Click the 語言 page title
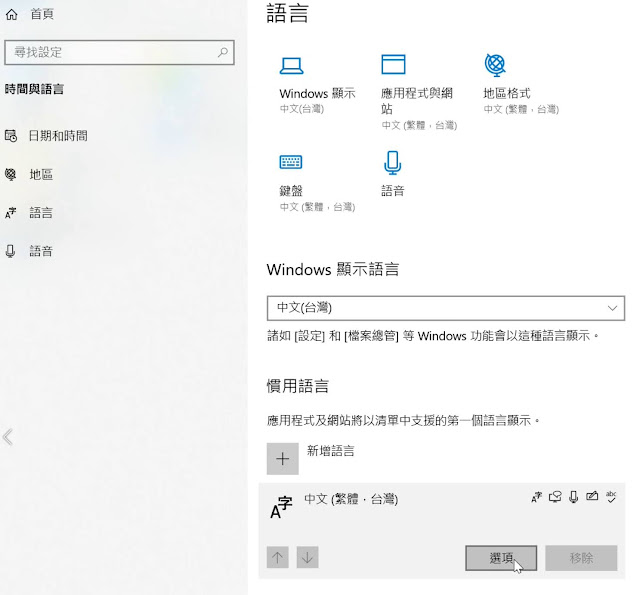The image size is (640, 595). [287, 13]
